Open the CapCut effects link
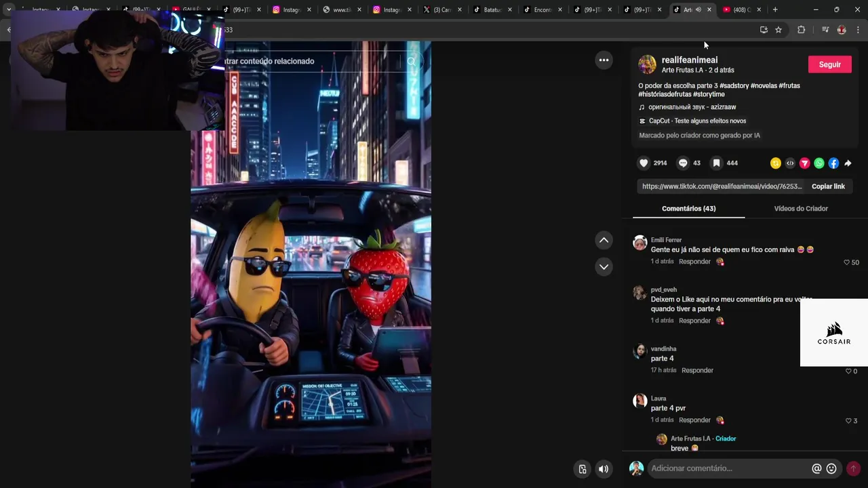 click(x=697, y=121)
